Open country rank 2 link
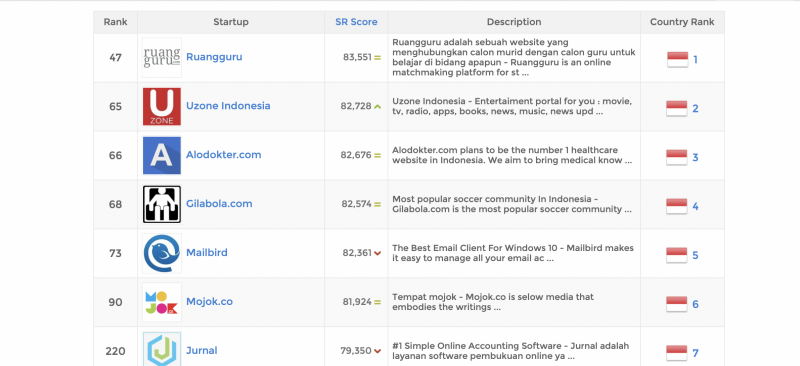The width and height of the screenshot is (800, 366). (695, 109)
